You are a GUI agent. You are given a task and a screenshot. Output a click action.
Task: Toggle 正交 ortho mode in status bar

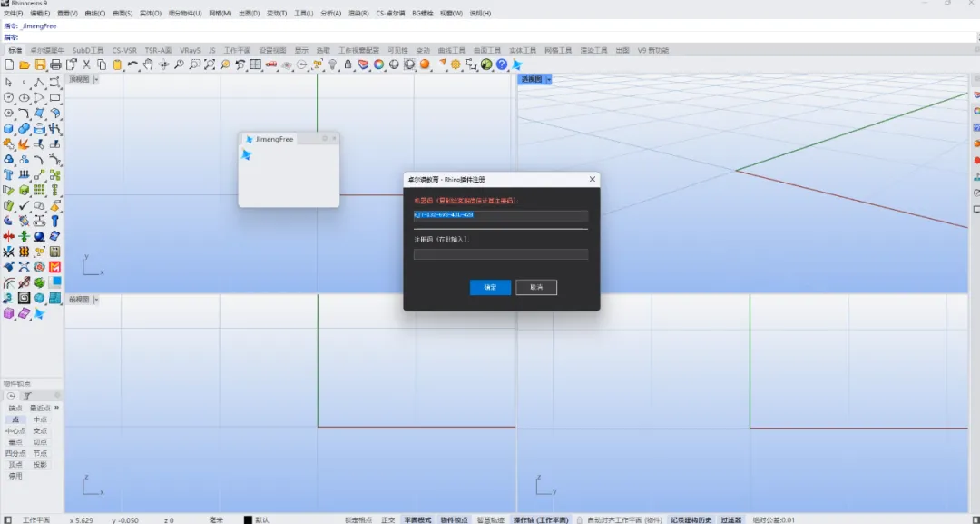[x=388, y=519]
